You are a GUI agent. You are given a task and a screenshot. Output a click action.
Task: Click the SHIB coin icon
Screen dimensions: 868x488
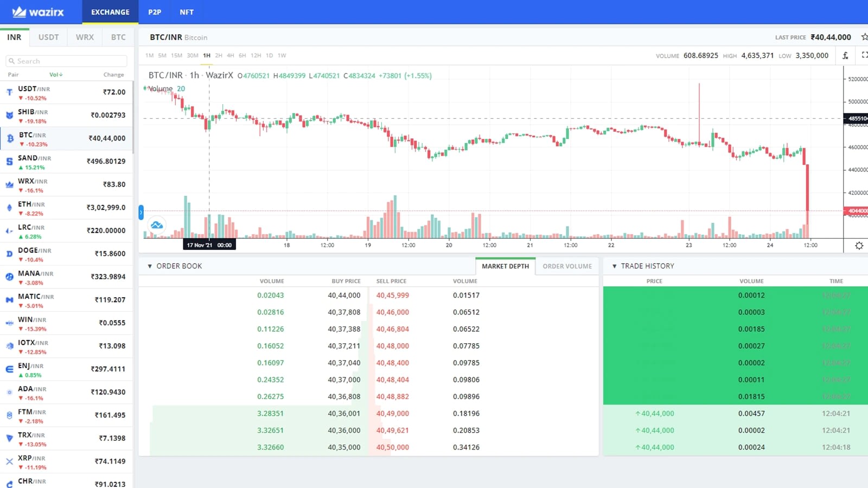pos(9,115)
